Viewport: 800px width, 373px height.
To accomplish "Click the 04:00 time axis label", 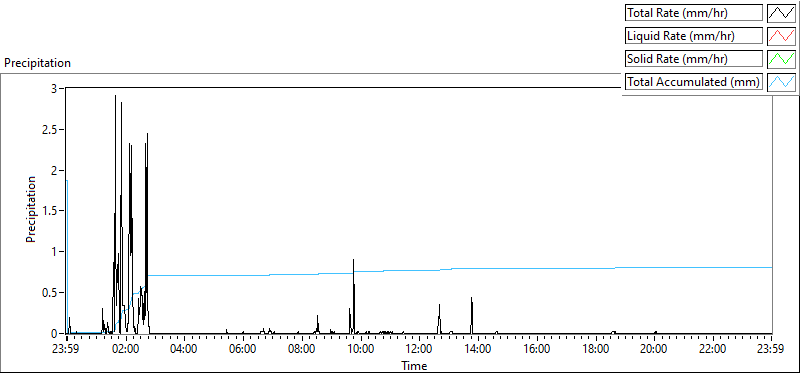I will click(184, 350).
